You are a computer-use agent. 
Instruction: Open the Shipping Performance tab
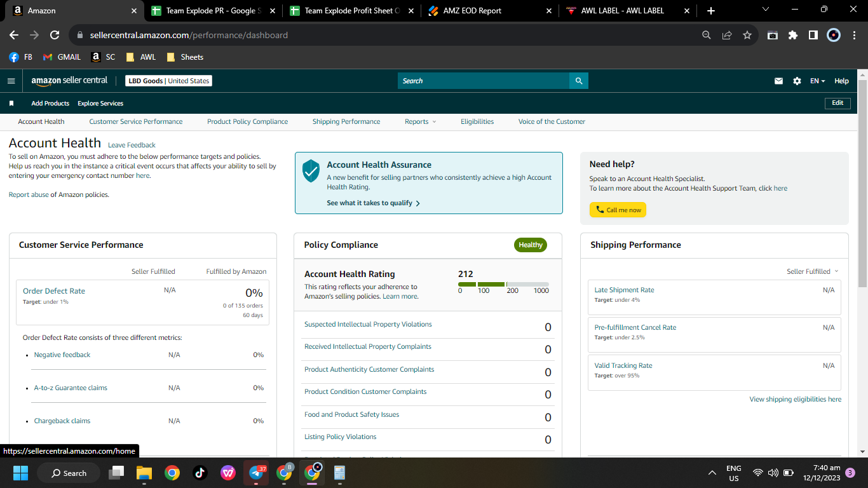coord(346,121)
